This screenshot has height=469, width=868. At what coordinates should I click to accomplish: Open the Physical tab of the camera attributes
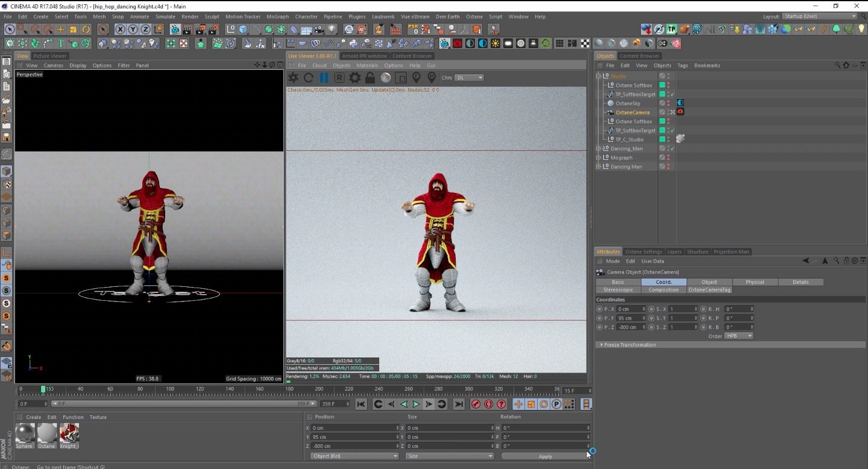point(755,282)
